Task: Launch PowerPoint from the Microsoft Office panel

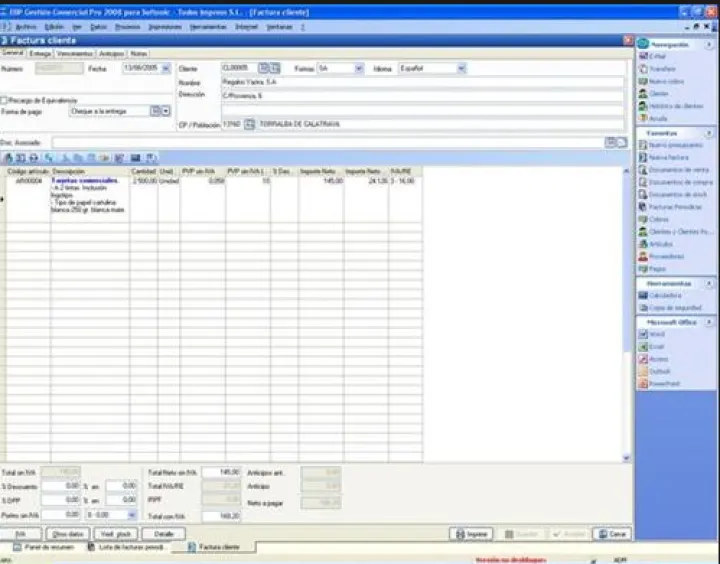Action: (x=664, y=383)
